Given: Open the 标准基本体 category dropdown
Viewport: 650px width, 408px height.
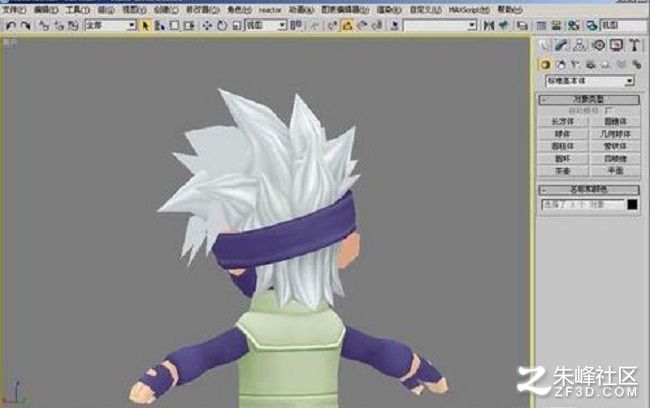Looking at the screenshot, I should (589, 81).
